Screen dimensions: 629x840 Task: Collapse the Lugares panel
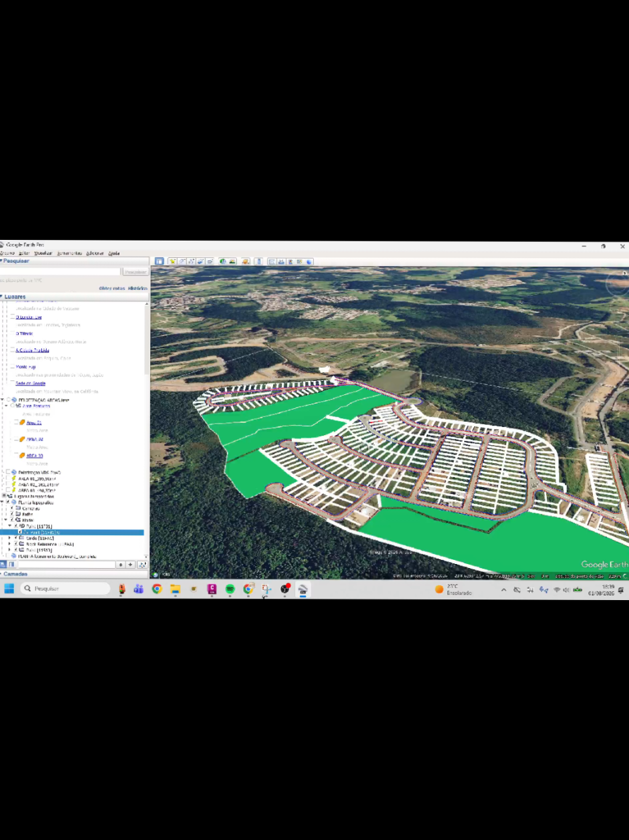pyautogui.click(x=2, y=297)
